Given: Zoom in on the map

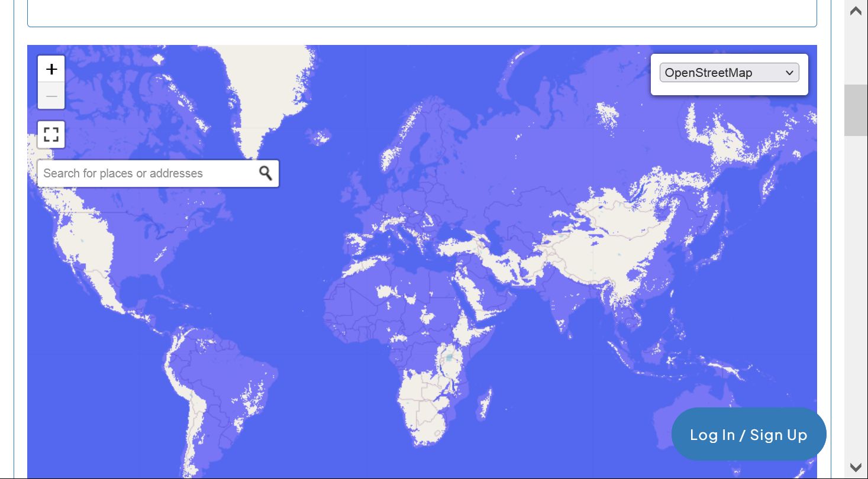Looking at the screenshot, I should (51, 69).
